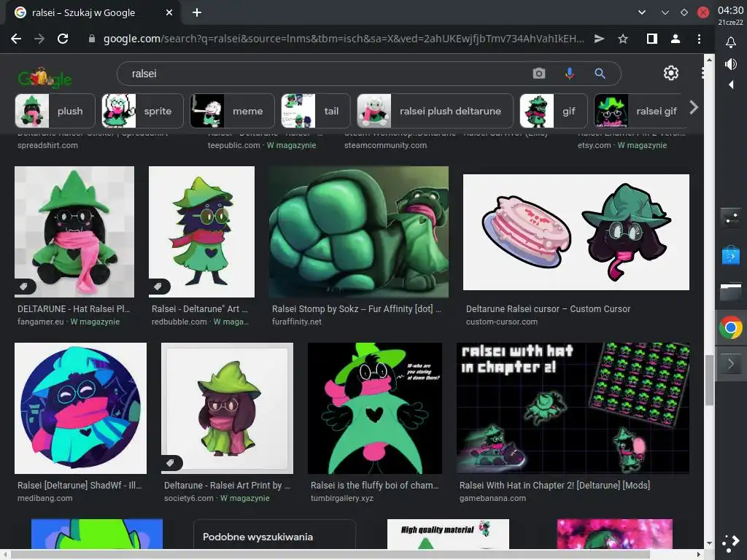Open the clock and date in the top panel
Image resolution: width=747 pixels, height=560 pixels.
pyautogui.click(x=730, y=15)
